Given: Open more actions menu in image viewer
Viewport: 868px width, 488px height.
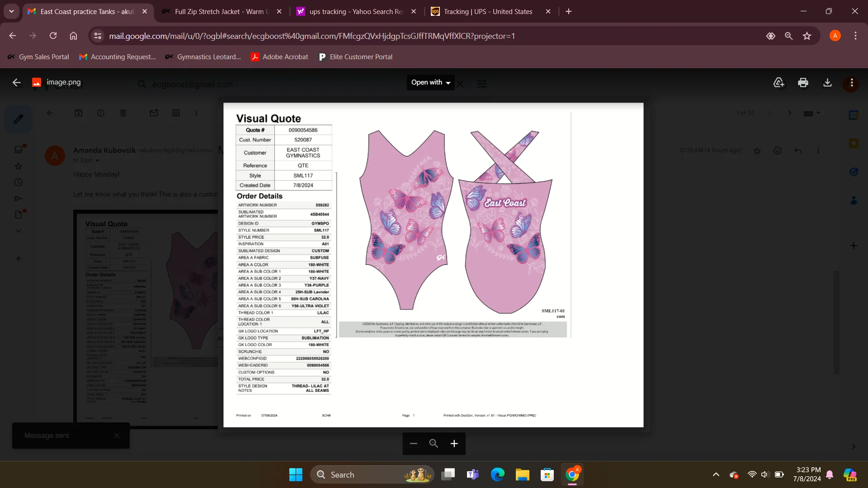Looking at the screenshot, I should click(852, 83).
